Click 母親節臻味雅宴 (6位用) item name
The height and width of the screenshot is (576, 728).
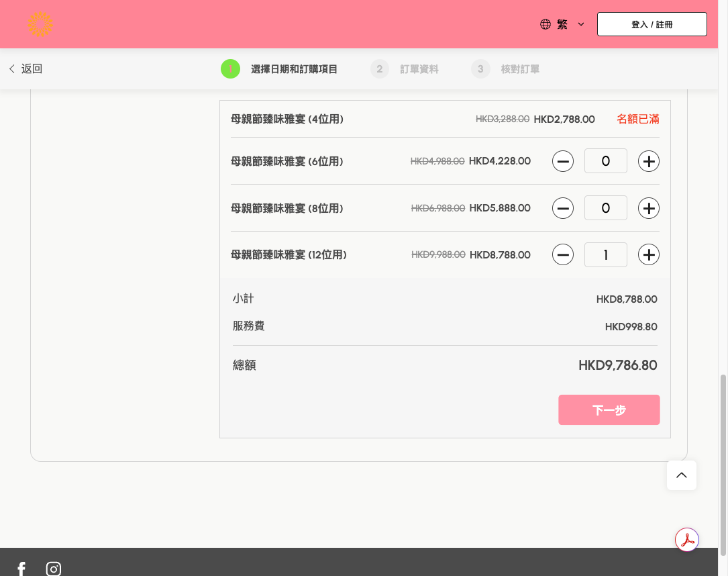tap(287, 161)
